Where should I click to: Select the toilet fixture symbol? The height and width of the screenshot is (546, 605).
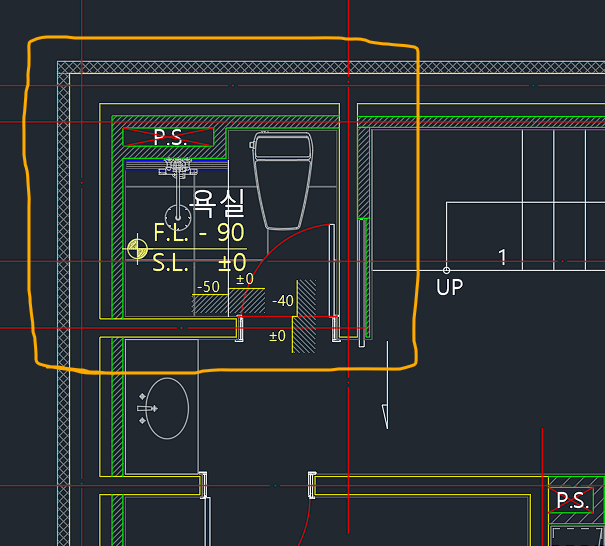pos(282,180)
